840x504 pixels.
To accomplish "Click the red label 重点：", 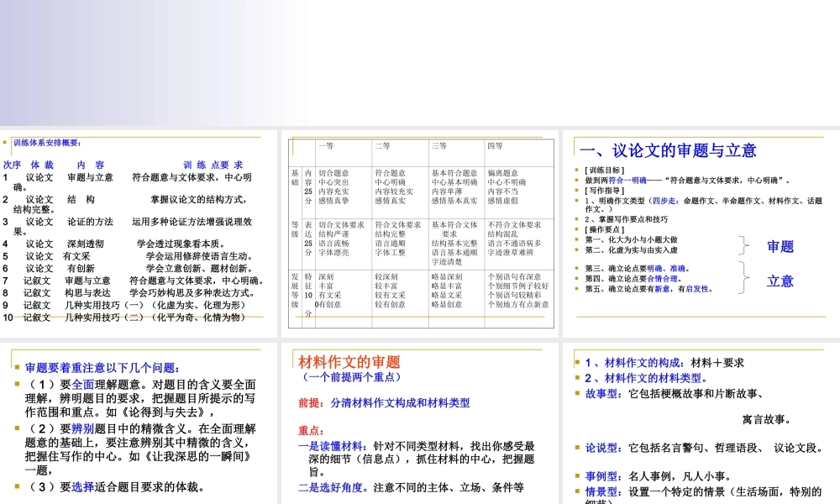I will (312, 431).
